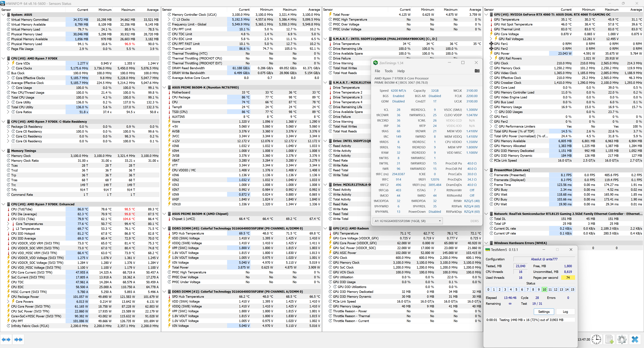Select thread 10 status box in TestMem5
The width and height of the screenshot is (644, 348).
click(544, 289)
